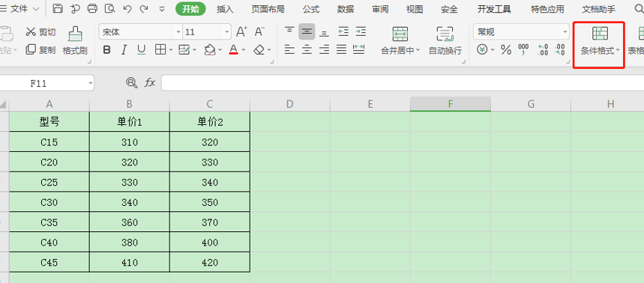Toggle Bold formatting
This screenshot has height=283, width=644.
point(106,50)
